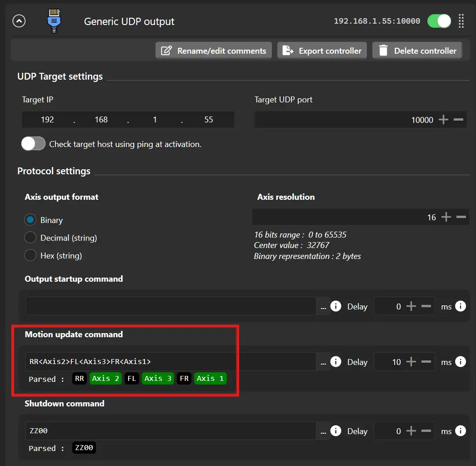Click the Motion update command text field
This screenshot has height=466, width=476.
tap(170, 361)
